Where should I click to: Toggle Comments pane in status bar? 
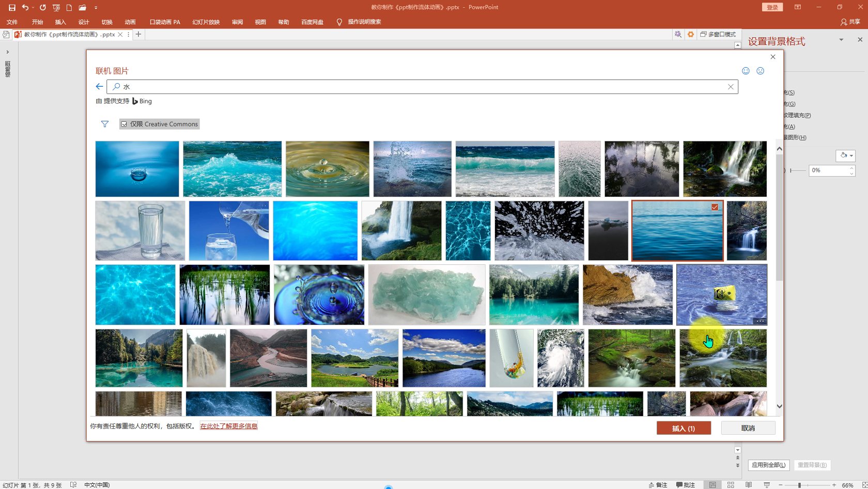pos(686,485)
